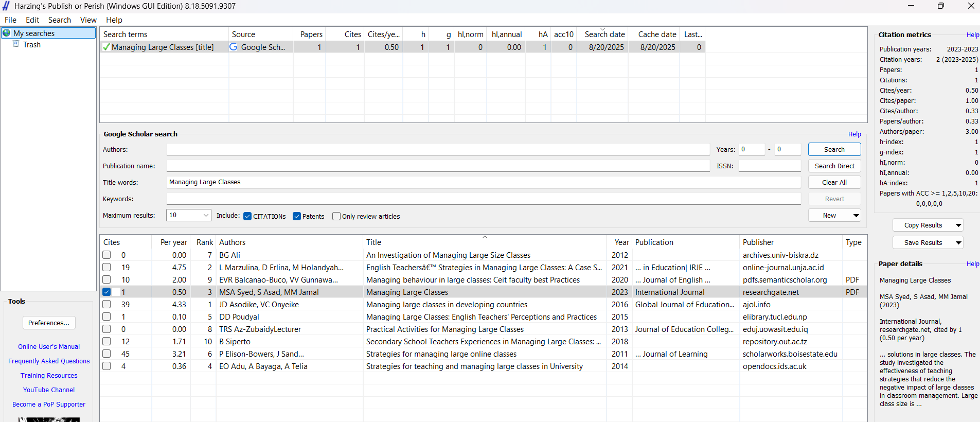Click the globe icon beside My searches
Viewport: 980px width, 422px height.
pos(7,33)
